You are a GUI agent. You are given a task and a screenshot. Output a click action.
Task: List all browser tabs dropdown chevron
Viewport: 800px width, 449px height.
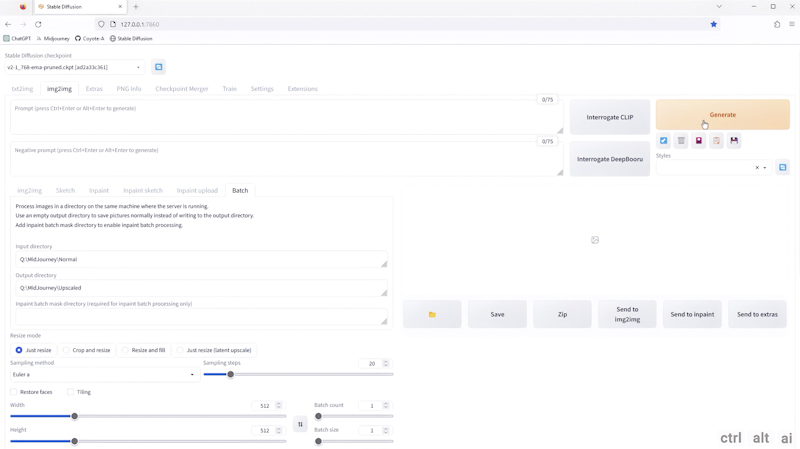coord(719,7)
